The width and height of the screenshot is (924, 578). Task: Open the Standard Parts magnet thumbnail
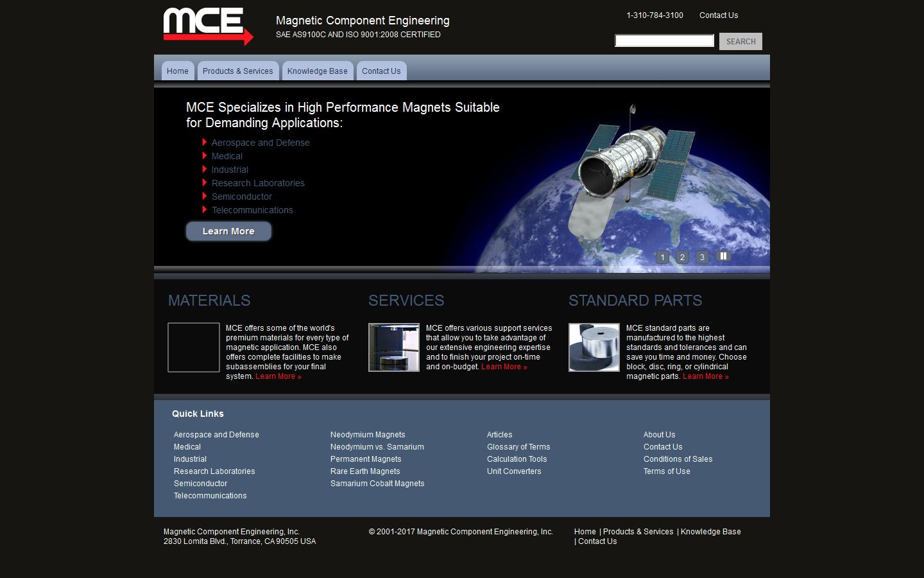[x=594, y=347]
